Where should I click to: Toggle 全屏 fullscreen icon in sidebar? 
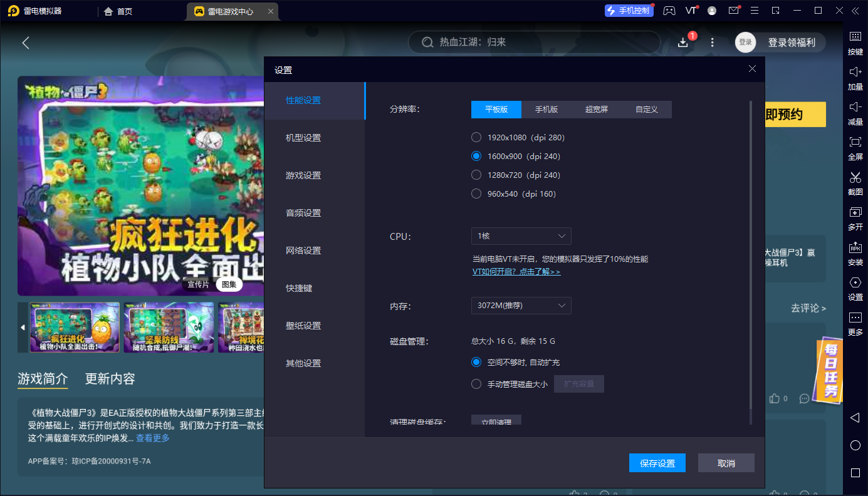[855, 142]
